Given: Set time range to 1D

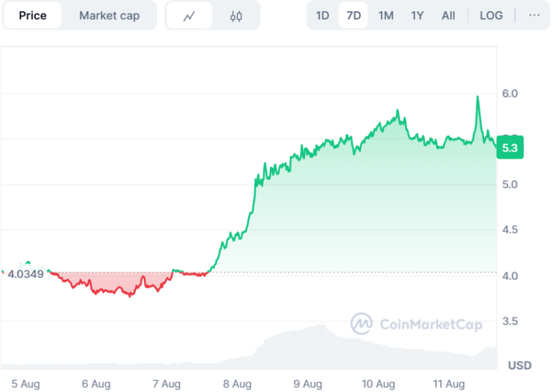Looking at the screenshot, I should point(323,15).
